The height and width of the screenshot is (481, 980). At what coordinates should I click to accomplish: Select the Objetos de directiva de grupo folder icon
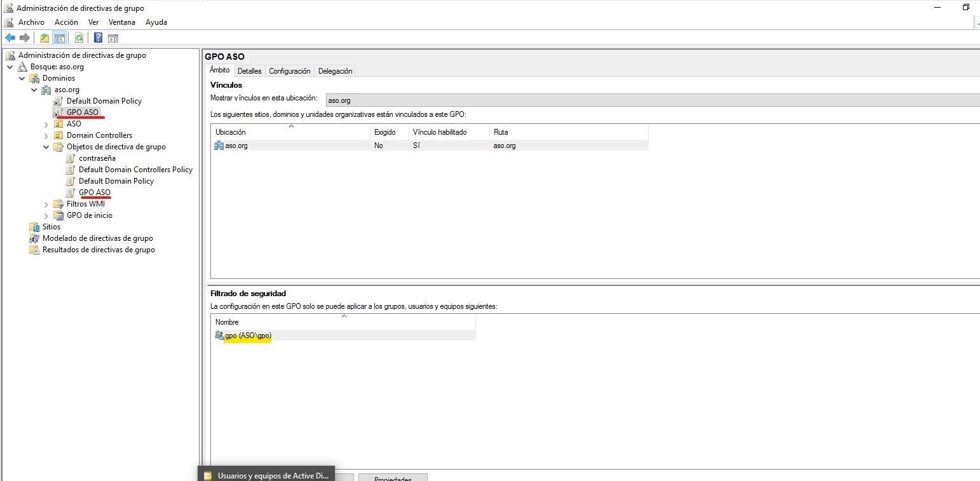[58, 147]
